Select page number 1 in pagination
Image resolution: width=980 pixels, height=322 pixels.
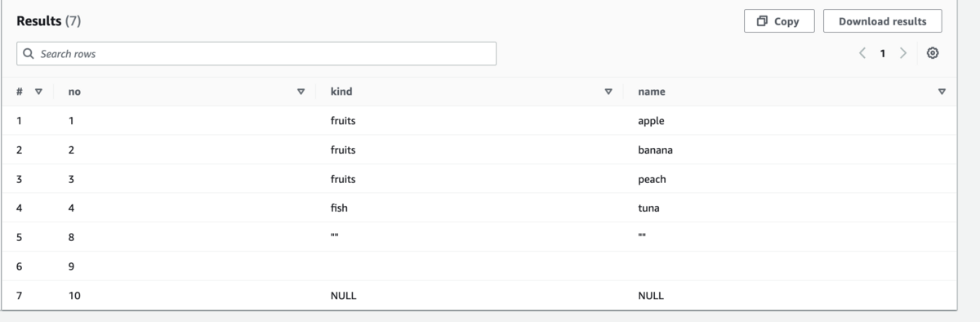(882, 53)
